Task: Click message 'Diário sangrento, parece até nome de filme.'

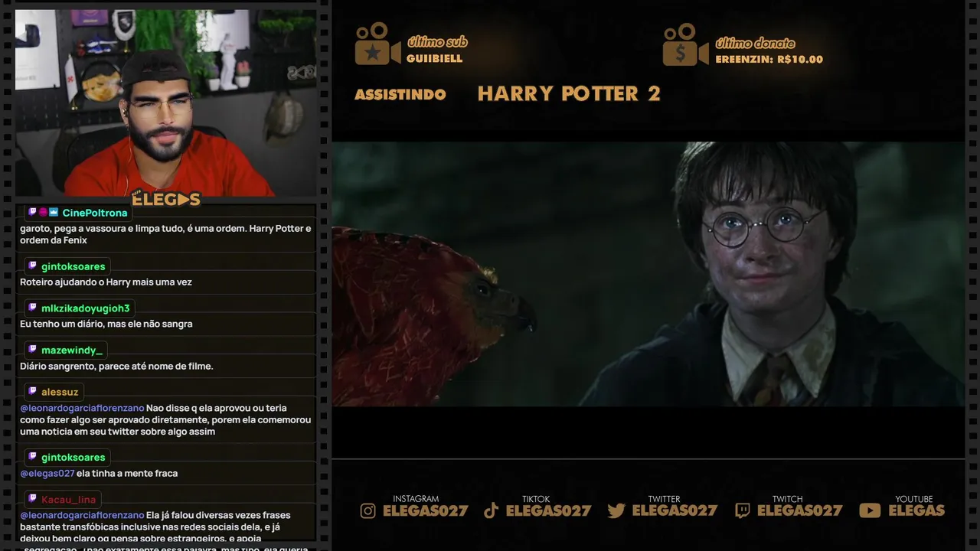Action: pyautogui.click(x=116, y=366)
